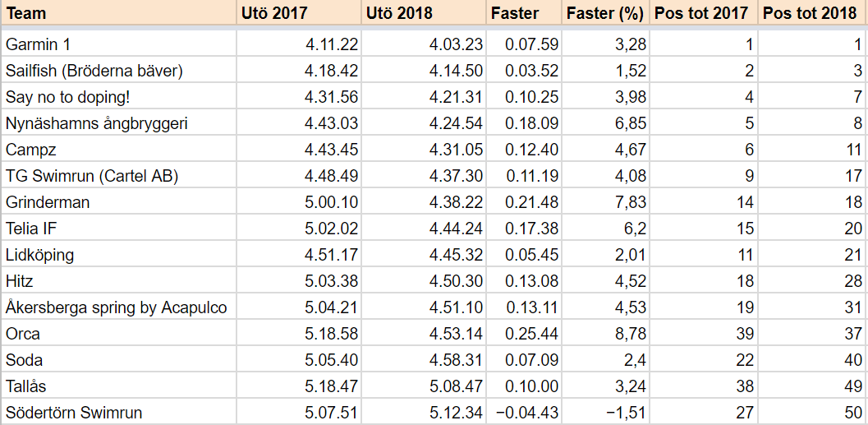This screenshot has width=868, height=425.
Task: Select Tallås 2018 time 5.08.47
Action: pyautogui.click(x=456, y=386)
